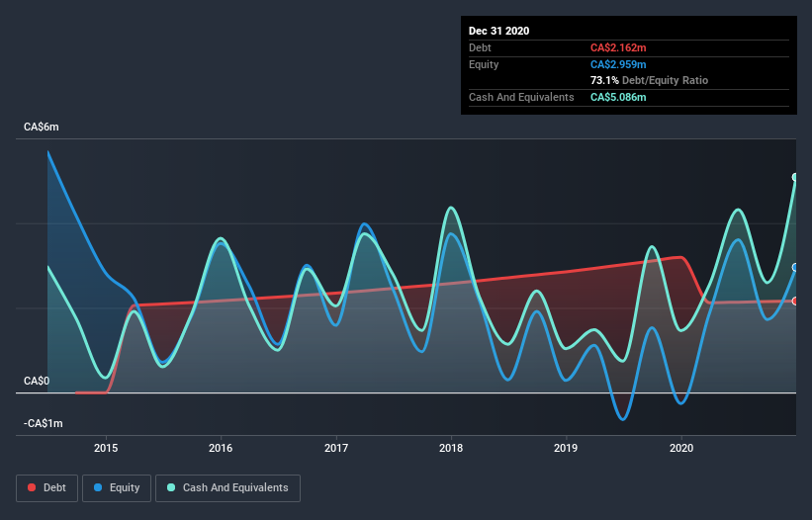This screenshot has height=520, width=812.
Task: Click the Dec 31 2020 tooltip date
Action: click(x=499, y=31)
